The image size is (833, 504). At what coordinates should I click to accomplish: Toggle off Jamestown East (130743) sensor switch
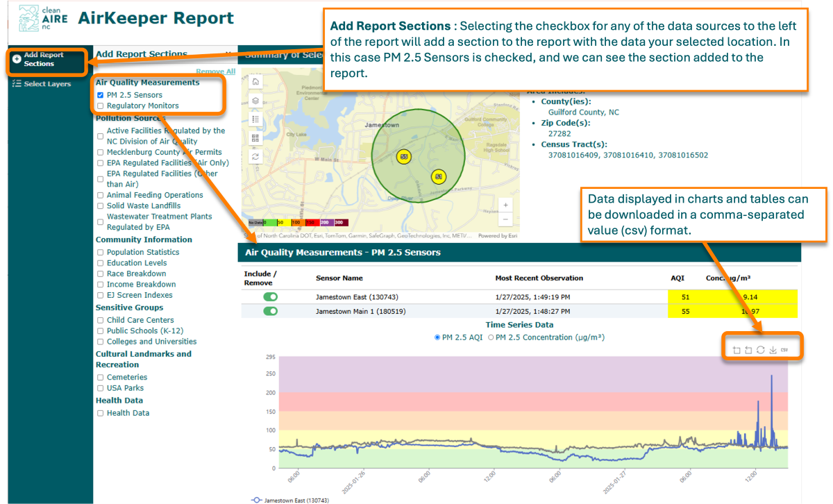(x=270, y=297)
